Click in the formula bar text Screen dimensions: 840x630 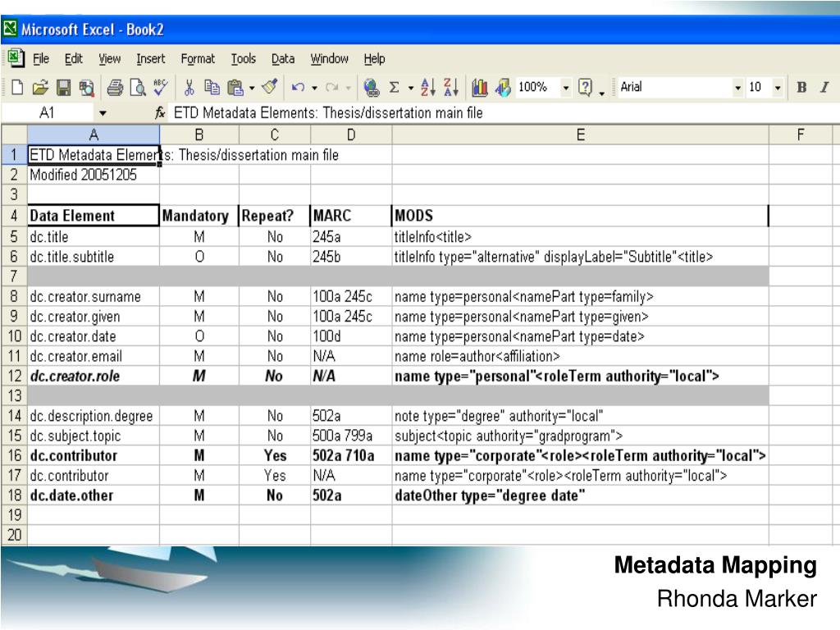click(x=328, y=113)
